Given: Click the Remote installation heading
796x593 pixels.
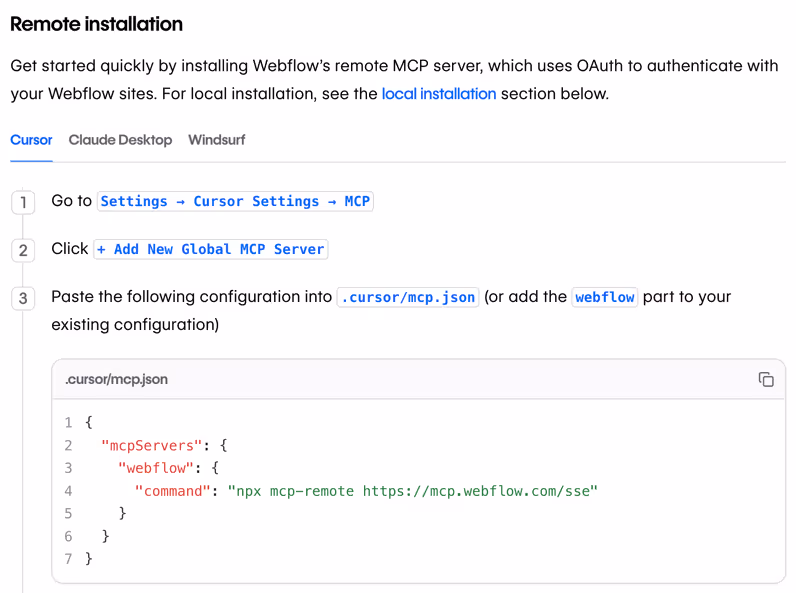Looking at the screenshot, I should point(96,24).
